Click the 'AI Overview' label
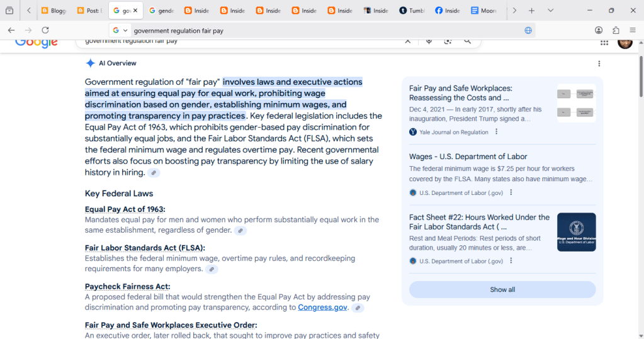Screen dimensions: 644x339 [118, 63]
